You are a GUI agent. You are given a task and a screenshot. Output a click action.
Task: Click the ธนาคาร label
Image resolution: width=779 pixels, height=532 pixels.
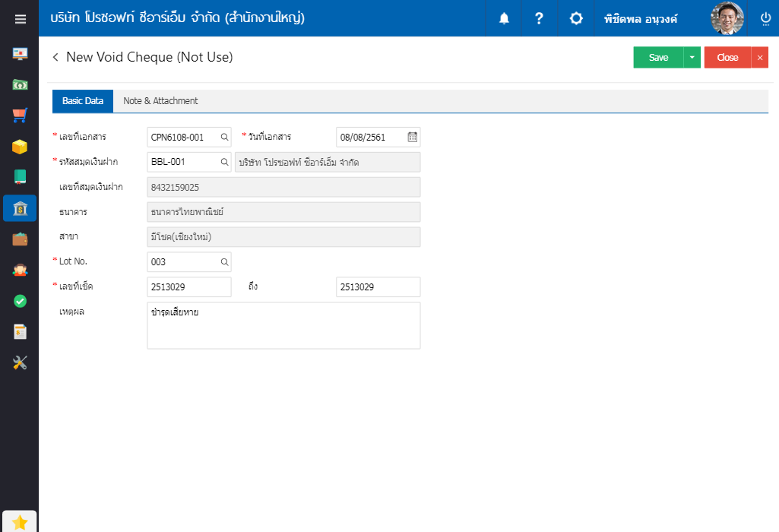pyautogui.click(x=73, y=212)
